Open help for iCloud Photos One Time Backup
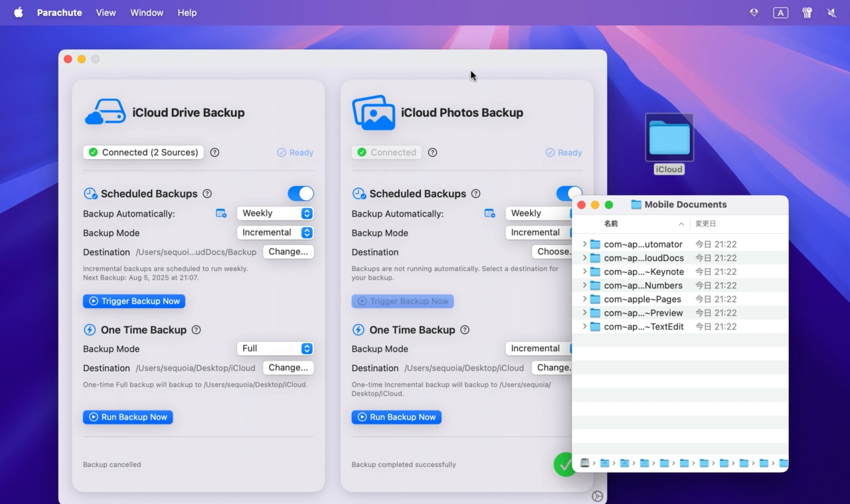The width and height of the screenshot is (850, 504). coord(465,330)
